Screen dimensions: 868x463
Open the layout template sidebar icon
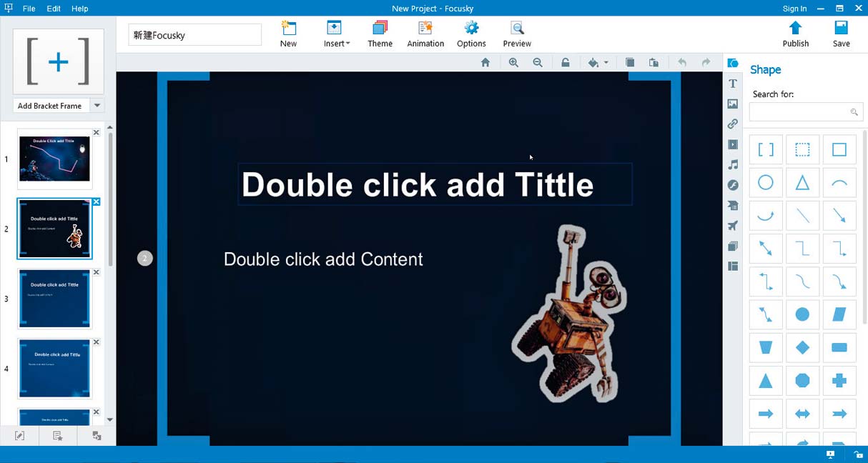pyautogui.click(x=733, y=267)
